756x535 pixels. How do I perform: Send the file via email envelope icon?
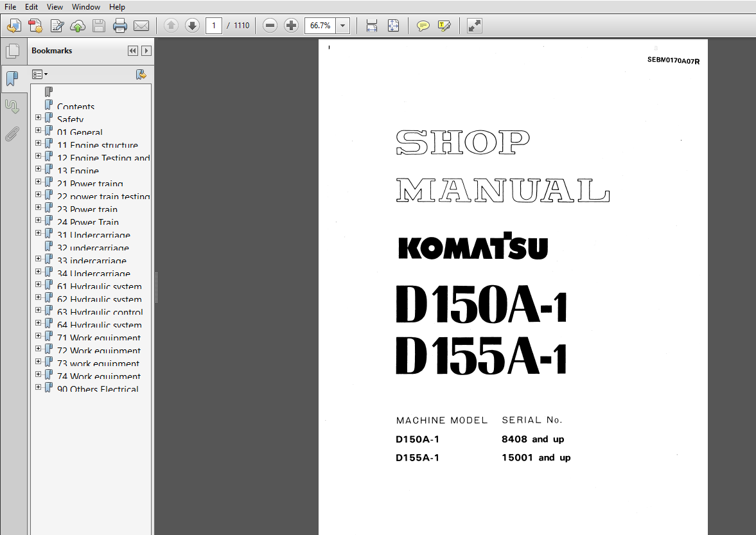pos(141,26)
